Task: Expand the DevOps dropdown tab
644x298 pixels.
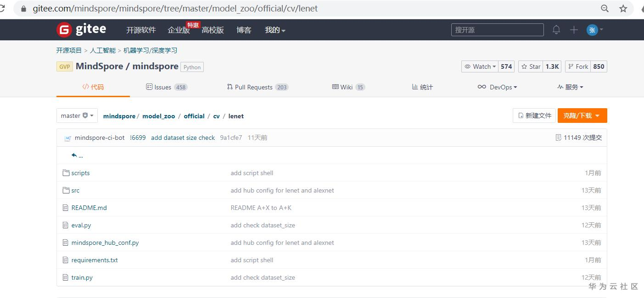Action: click(497, 87)
